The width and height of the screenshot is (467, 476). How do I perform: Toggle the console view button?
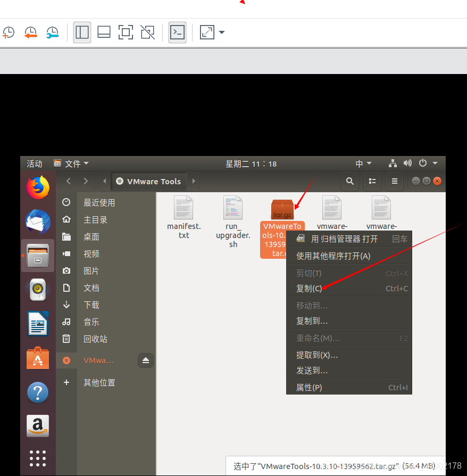point(177,32)
